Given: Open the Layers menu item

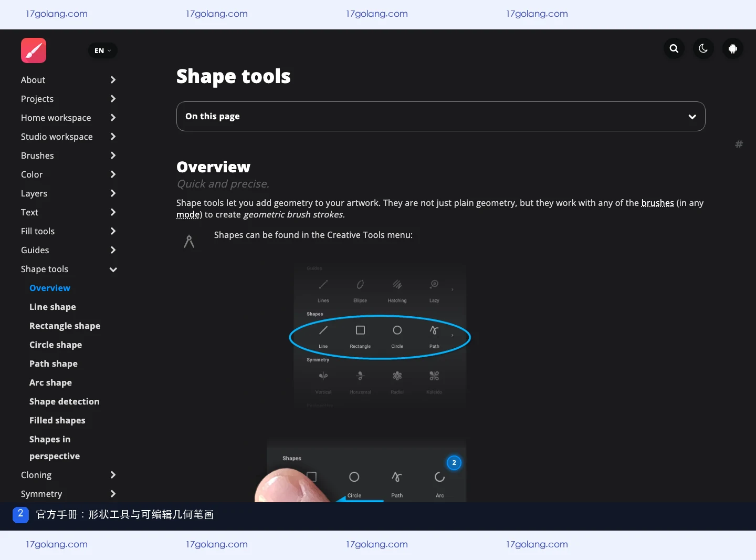Looking at the screenshot, I should (34, 193).
